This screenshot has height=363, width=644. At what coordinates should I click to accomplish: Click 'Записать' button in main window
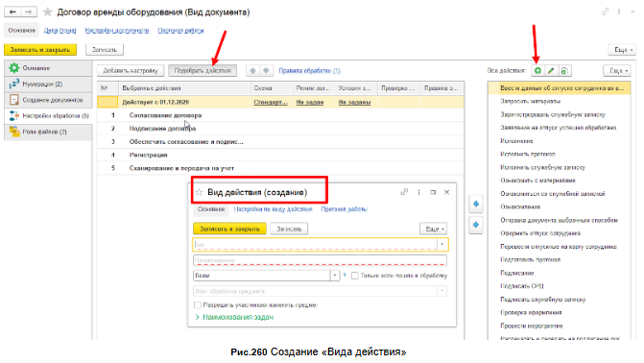[105, 49]
